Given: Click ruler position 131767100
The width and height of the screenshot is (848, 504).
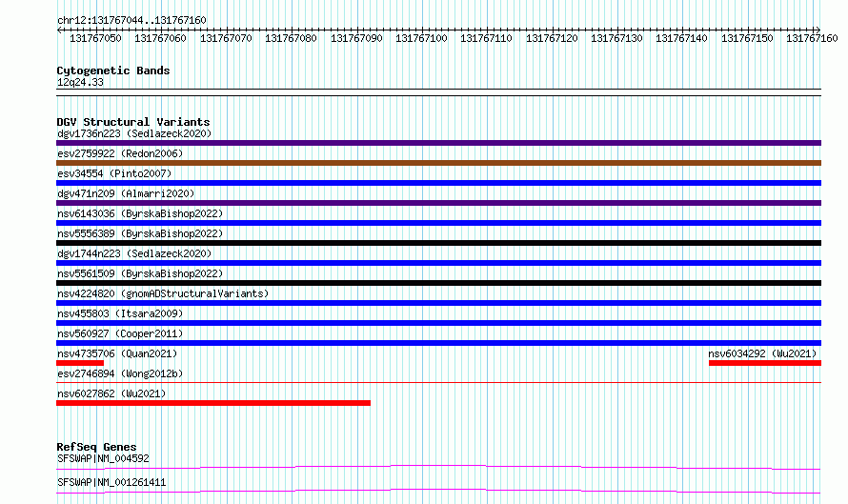Looking at the screenshot, I should tap(421, 38).
